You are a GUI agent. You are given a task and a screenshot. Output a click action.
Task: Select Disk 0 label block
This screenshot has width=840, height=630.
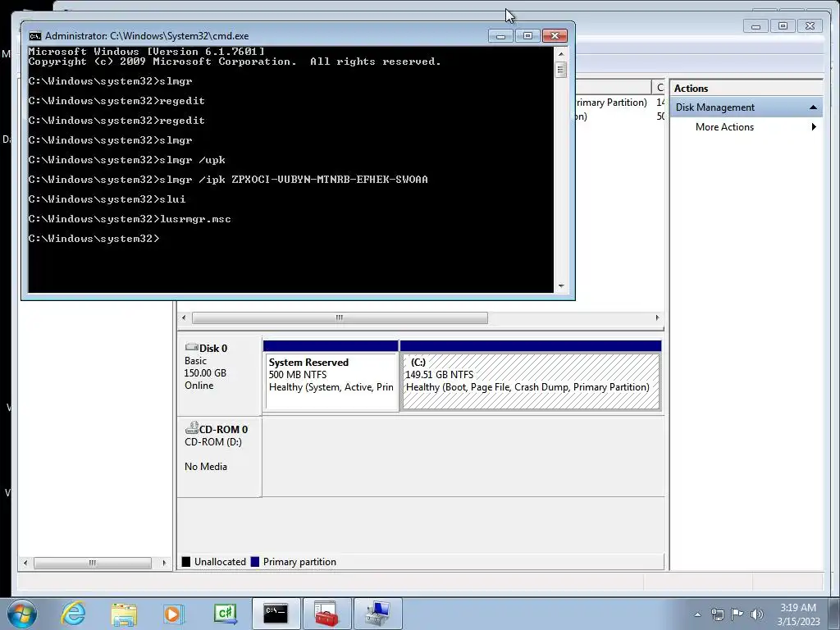coord(219,375)
